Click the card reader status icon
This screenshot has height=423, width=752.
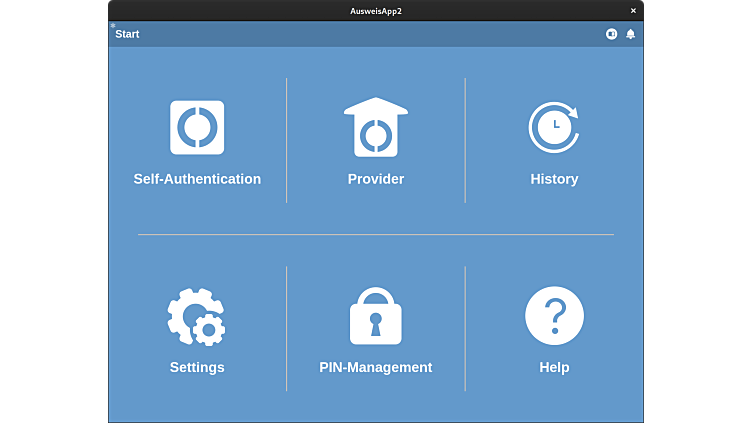[611, 34]
